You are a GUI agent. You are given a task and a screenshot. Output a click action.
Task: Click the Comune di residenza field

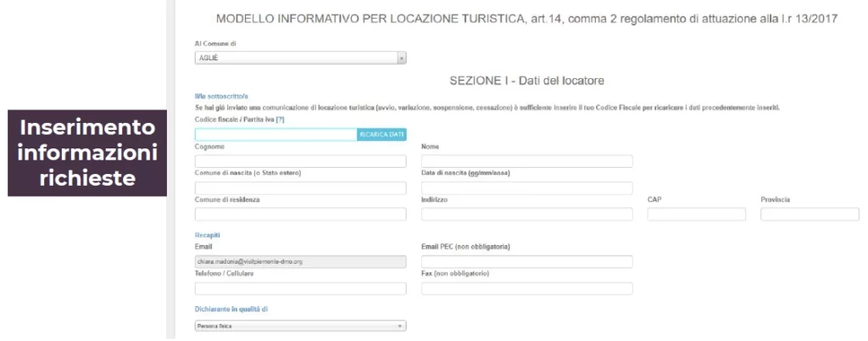(301, 215)
